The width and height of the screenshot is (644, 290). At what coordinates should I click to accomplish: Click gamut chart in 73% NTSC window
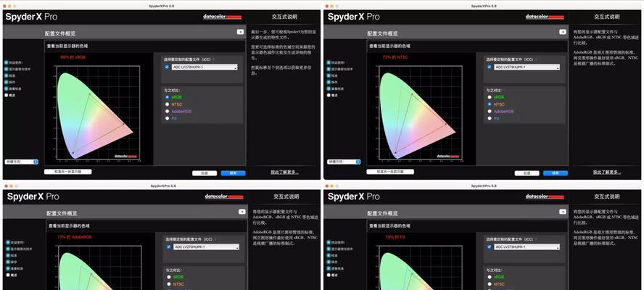[x=421, y=112]
